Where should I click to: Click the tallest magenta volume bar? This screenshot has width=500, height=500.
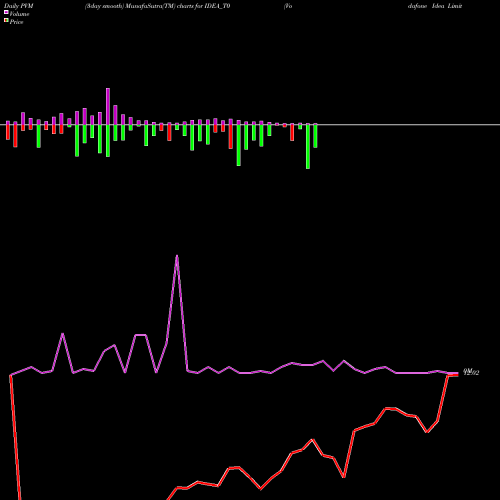pyautogui.click(x=108, y=106)
